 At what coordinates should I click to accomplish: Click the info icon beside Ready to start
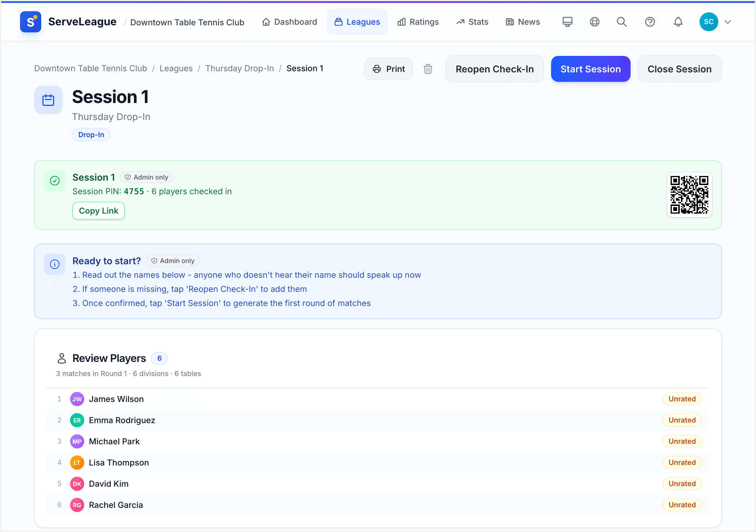[55, 264]
